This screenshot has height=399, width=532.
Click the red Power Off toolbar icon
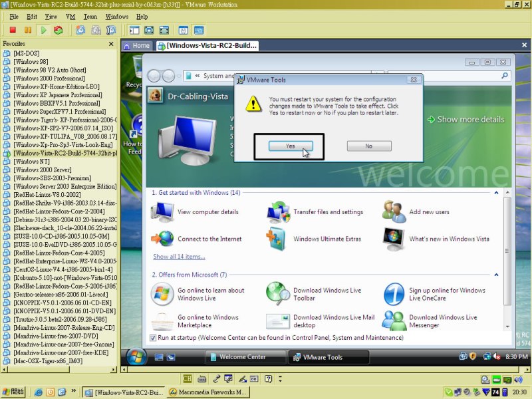coord(13,30)
